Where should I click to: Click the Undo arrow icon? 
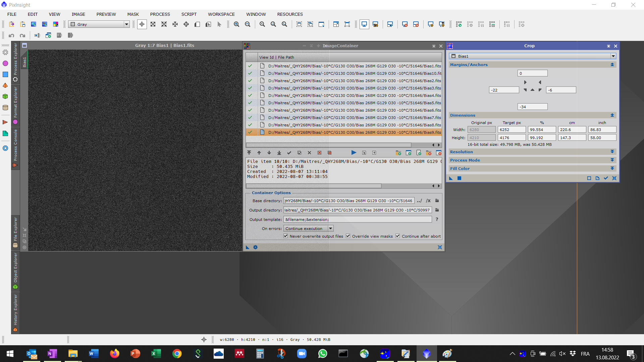tap(11, 35)
